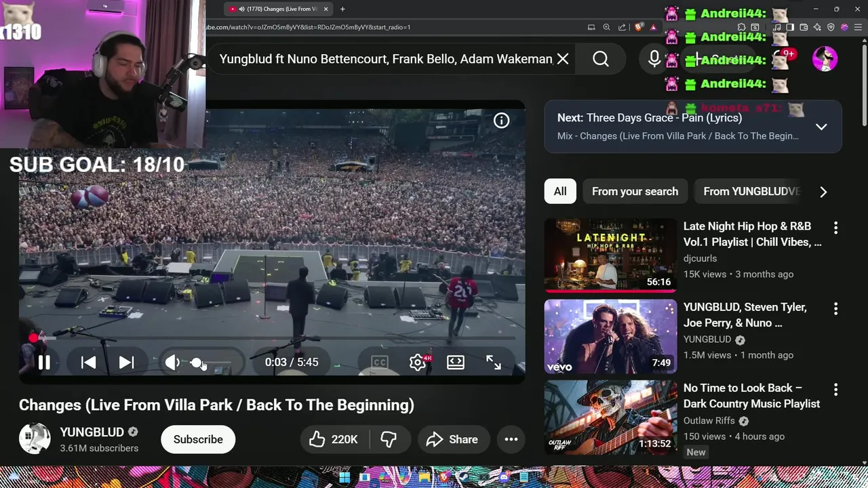This screenshot has height=488, width=868.
Task: Click the Late Night Hip Hop video title
Action: click(752, 234)
